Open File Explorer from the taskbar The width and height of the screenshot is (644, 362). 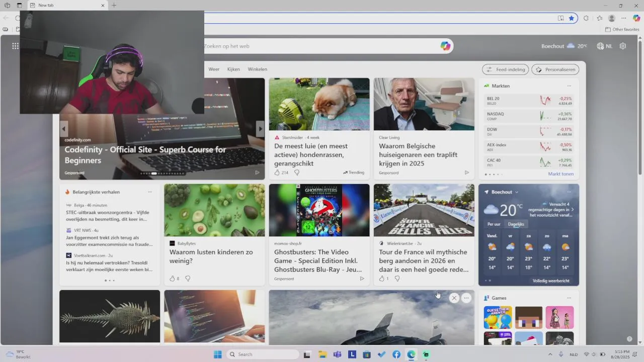(x=322, y=354)
